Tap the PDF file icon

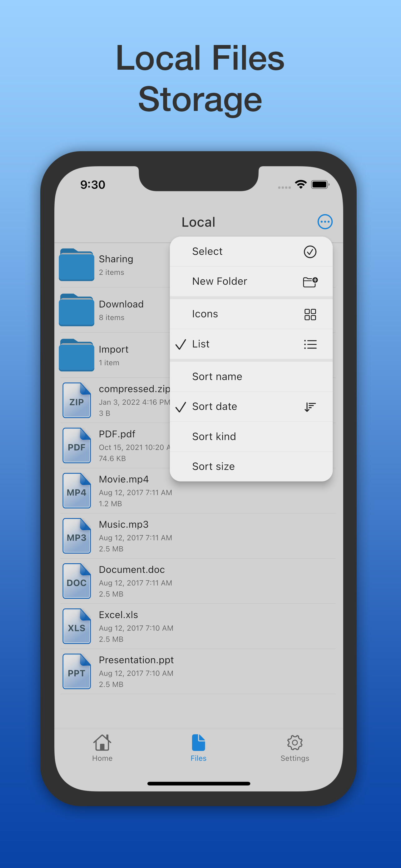click(x=77, y=446)
